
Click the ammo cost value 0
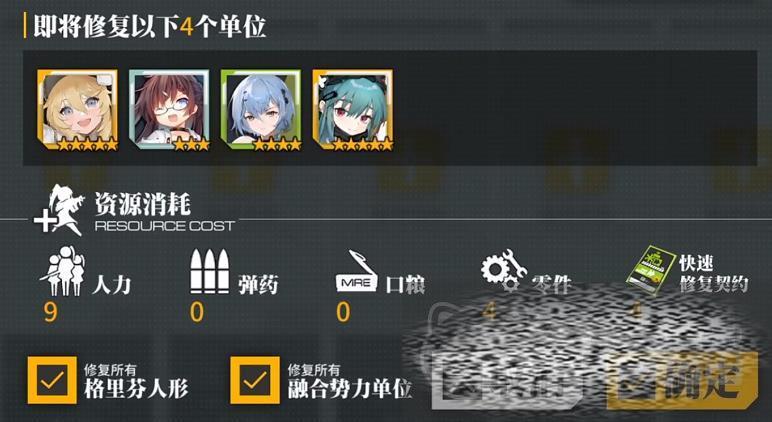[196, 312]
